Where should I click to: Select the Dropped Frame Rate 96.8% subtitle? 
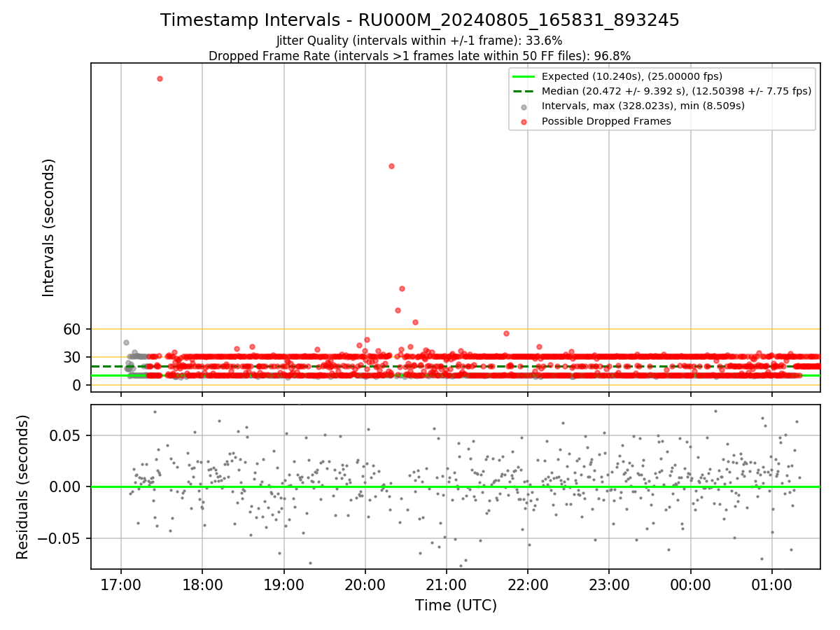(x=420, y=56)
